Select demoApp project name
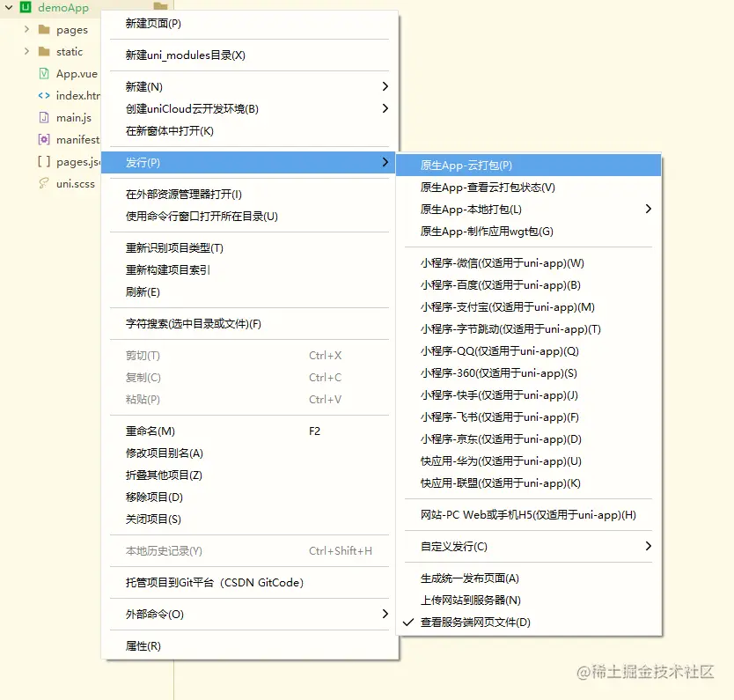The image size is (734, 700). point(63,8)
